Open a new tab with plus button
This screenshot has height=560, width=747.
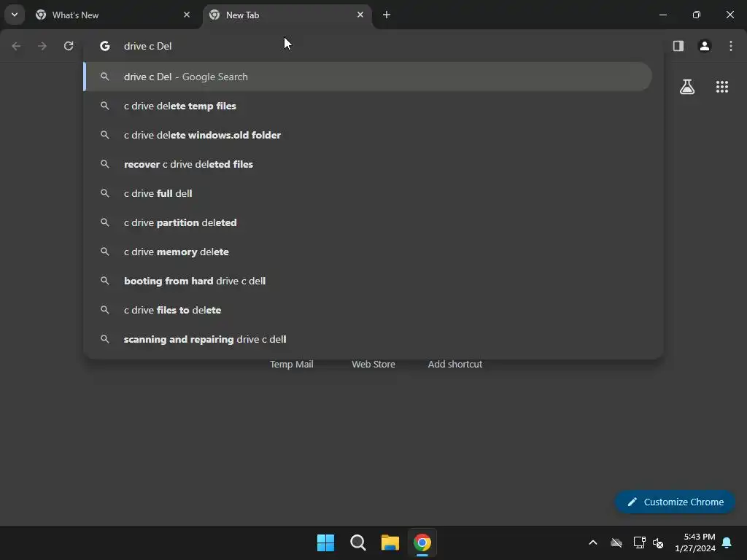387,15
